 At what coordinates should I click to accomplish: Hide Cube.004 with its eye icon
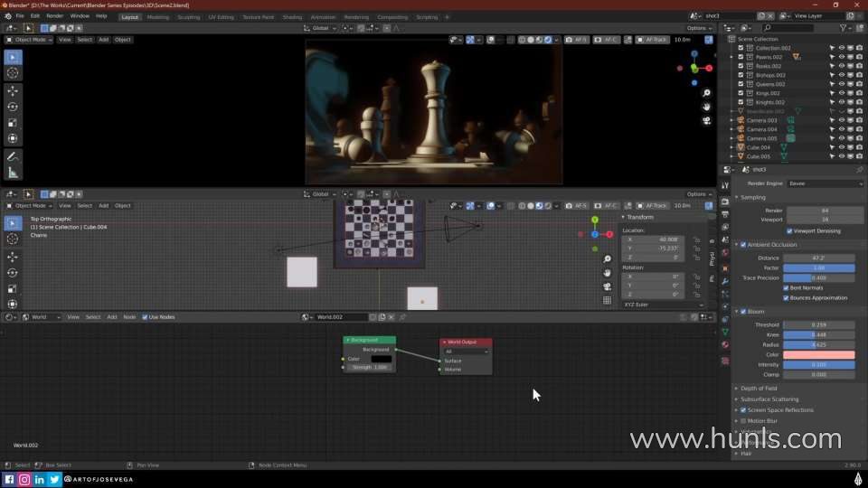[842, 147]
